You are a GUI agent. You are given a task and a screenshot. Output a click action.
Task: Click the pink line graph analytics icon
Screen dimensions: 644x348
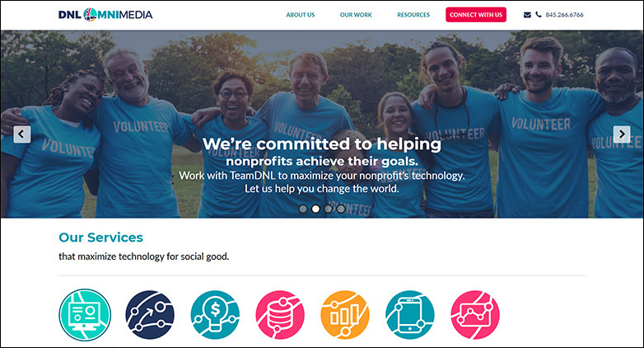point(475,315)
